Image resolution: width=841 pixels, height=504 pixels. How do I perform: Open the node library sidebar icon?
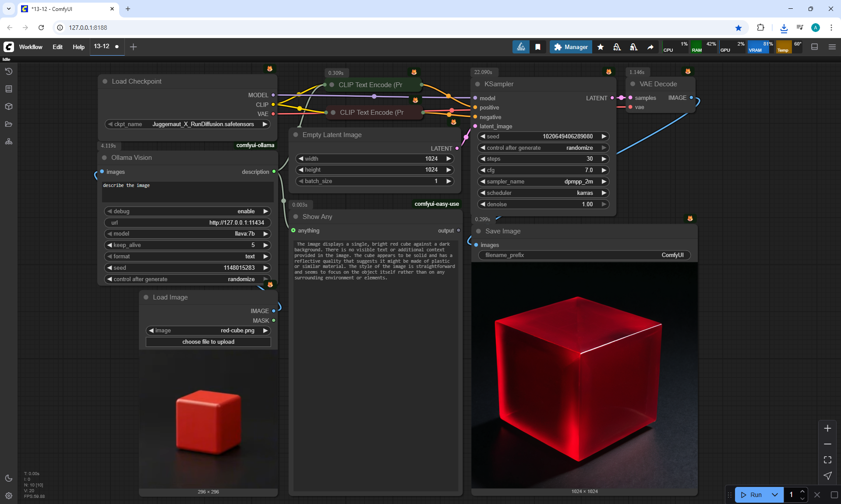[8, 89]
